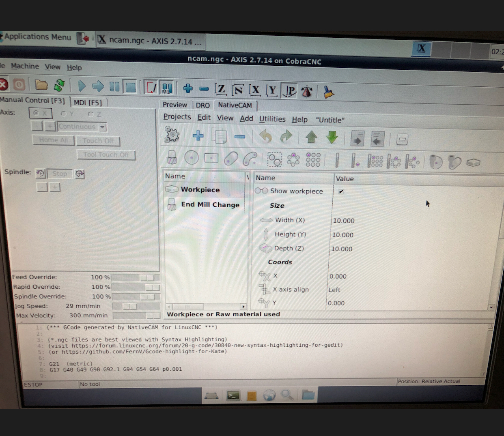Undo last NativeCAM change
Viewport: 504px width, 436px height.
pos(266,137)
